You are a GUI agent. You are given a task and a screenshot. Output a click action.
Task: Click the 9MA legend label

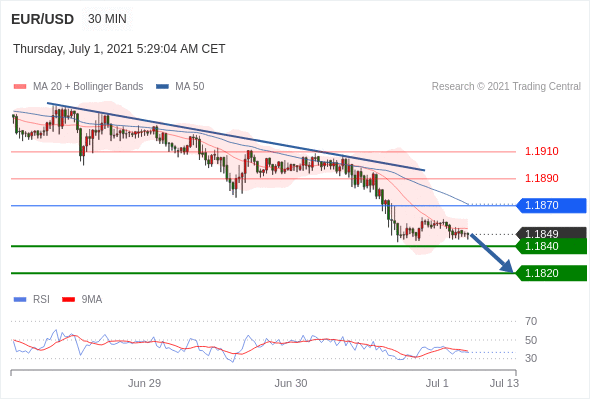pos(92,300)
